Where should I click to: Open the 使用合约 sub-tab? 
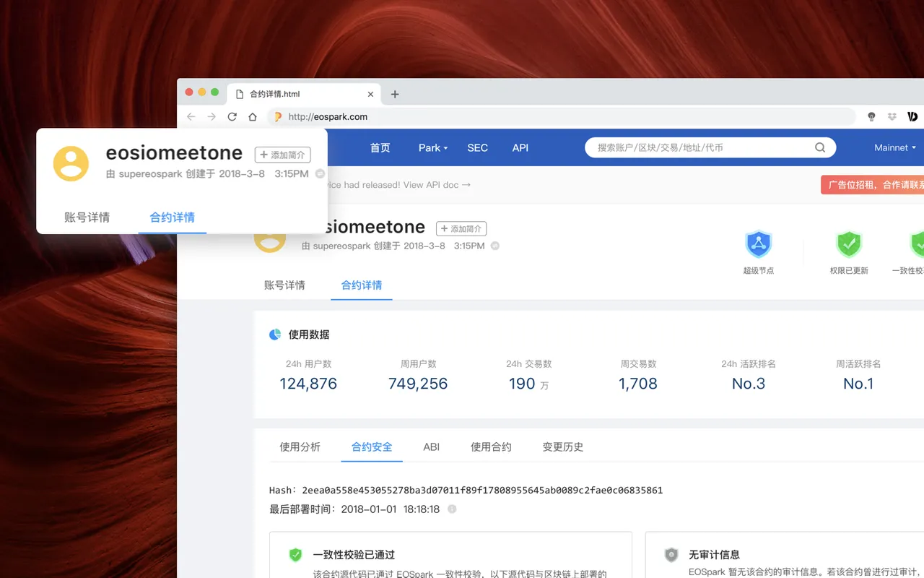(x=491, y=447)
